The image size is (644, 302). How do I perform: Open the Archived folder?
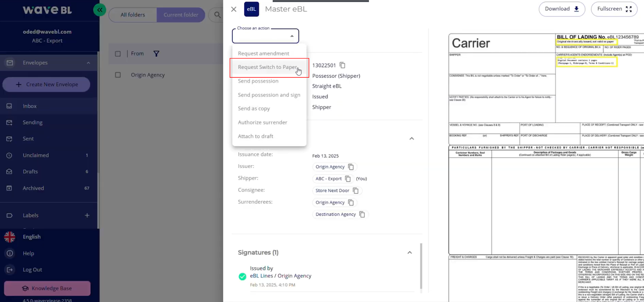48,188
